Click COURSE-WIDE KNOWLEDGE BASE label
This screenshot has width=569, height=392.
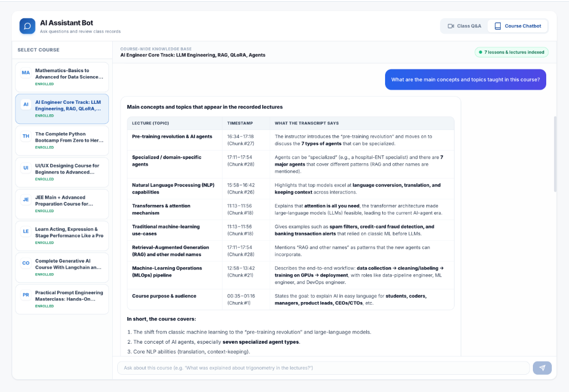(156, 49)
